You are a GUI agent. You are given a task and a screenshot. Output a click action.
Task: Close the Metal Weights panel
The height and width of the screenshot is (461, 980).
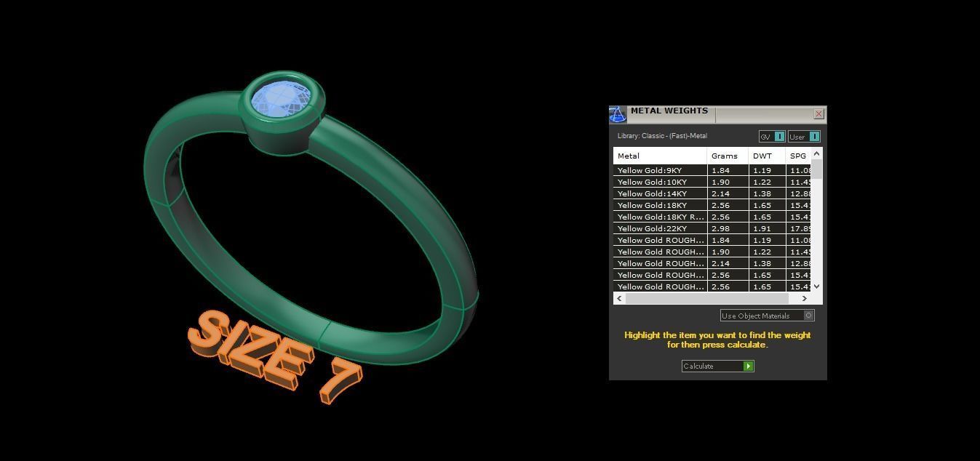click(x=818, y=114)
